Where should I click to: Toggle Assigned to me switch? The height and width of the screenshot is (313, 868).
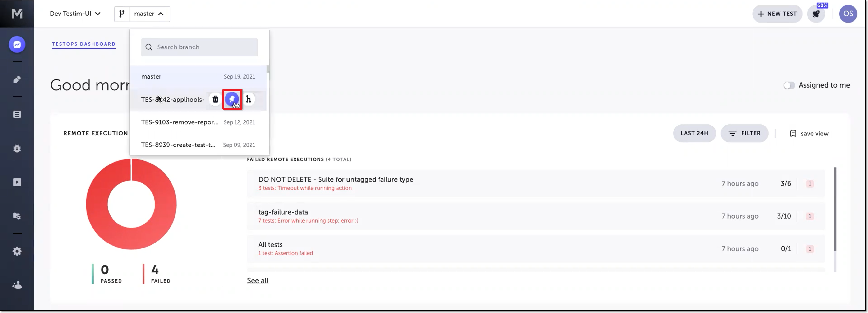click(x=789, y=85)
